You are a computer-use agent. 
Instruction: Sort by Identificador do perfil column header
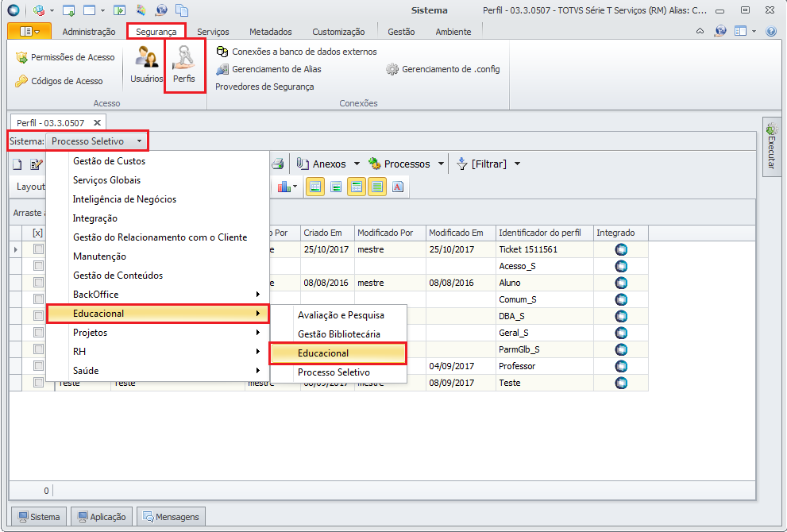pos(545,233)
